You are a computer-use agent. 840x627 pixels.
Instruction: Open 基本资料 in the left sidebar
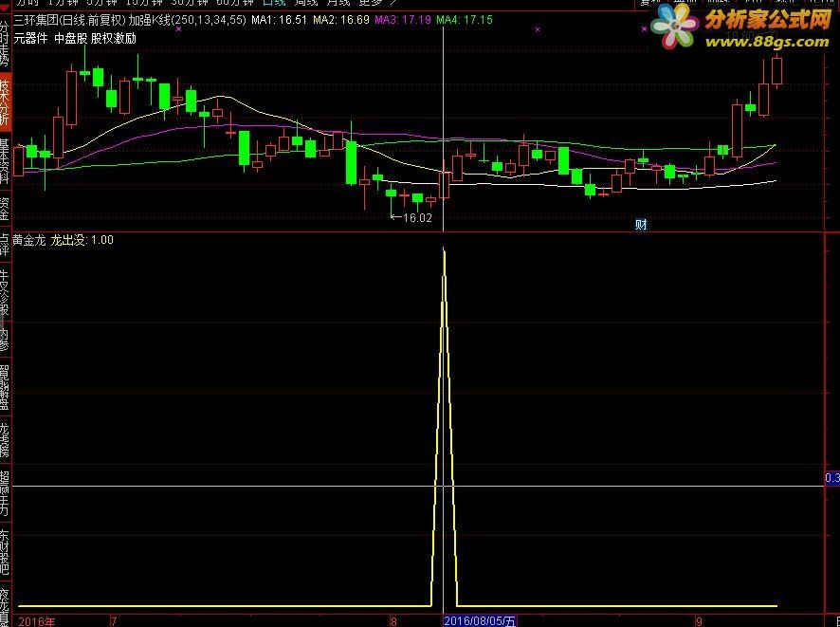pyautogui.click(x=5, y=160)
